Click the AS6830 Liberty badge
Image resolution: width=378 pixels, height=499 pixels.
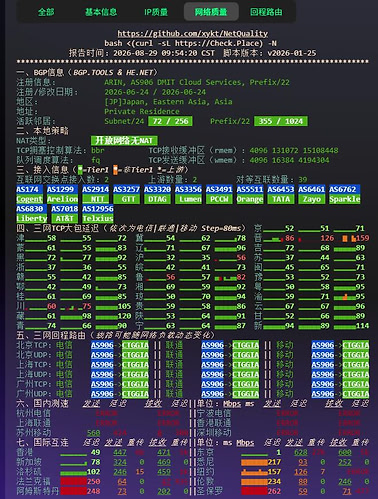[32, 214]
